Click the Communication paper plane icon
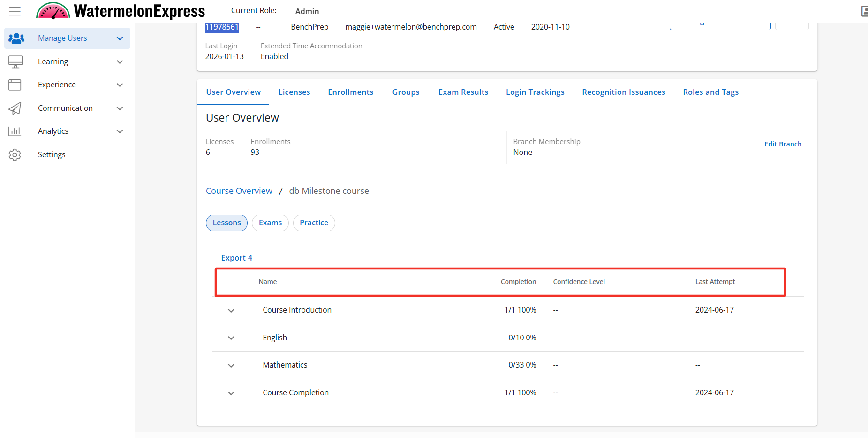Image resolution: width=868 pixels, height=438 pixels. tap(15, 108)
